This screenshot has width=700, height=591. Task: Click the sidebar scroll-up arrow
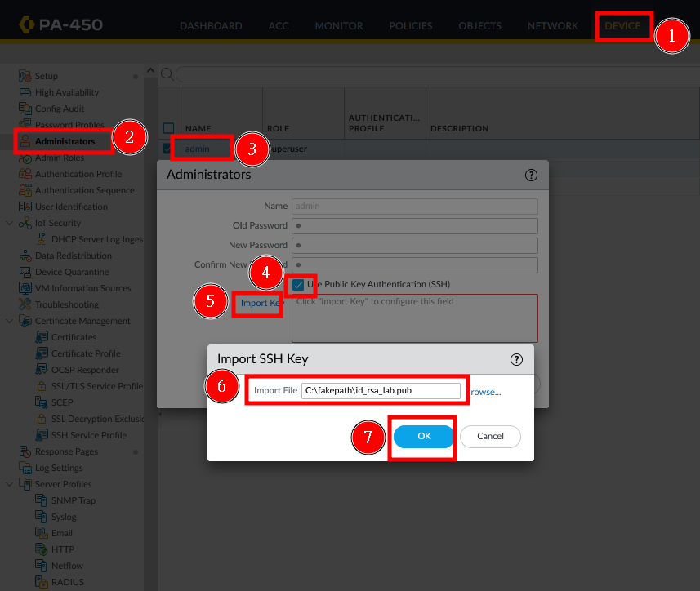click(x=150, y=70)
